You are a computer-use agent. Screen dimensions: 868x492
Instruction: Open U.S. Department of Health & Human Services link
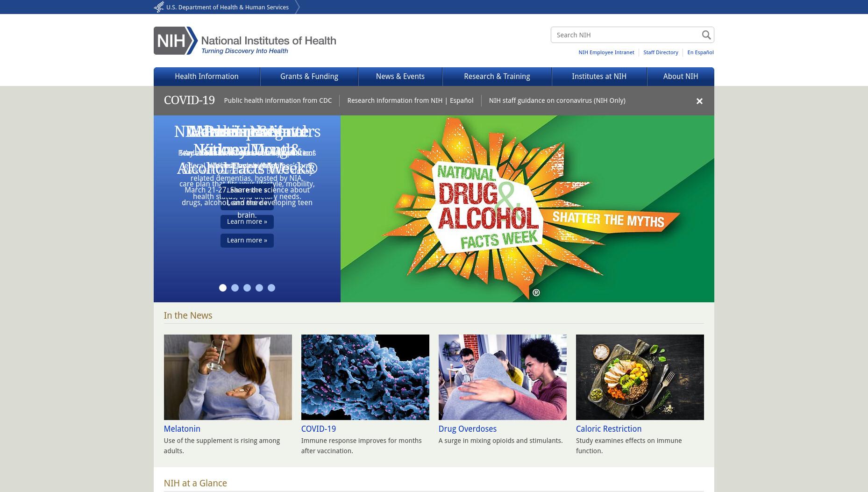click(228, 7)
